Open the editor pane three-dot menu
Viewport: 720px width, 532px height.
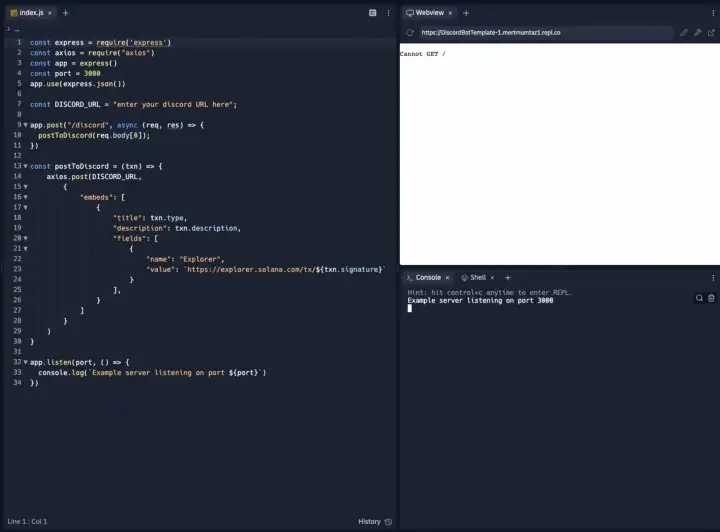coord(388,13)
